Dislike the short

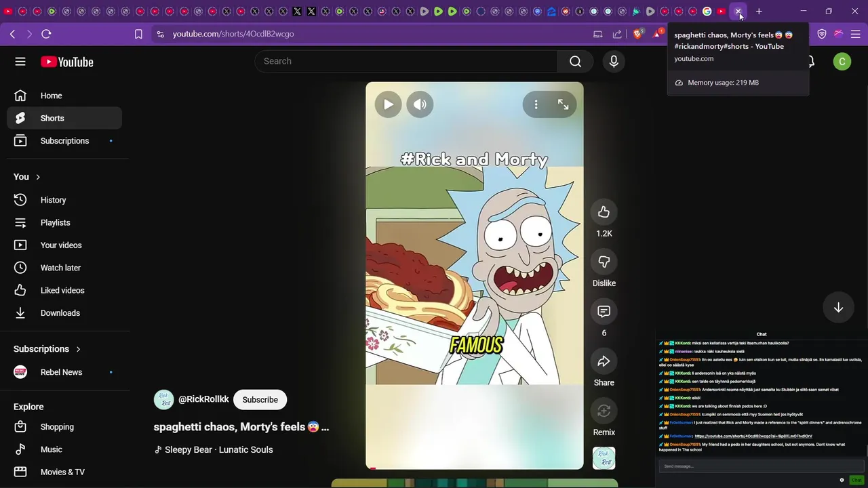coord(604,262)
